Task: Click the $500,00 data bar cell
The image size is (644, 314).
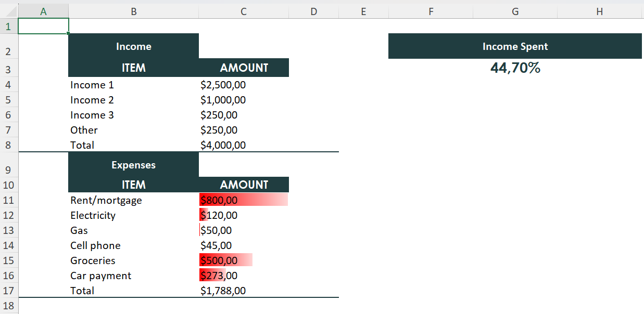Action: [244, 260]
